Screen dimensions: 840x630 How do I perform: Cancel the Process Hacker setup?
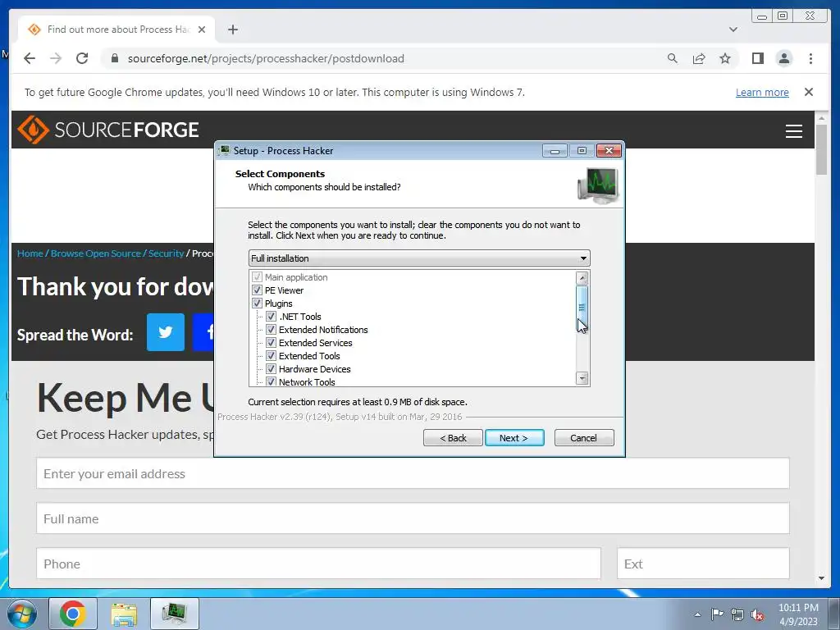584,438
